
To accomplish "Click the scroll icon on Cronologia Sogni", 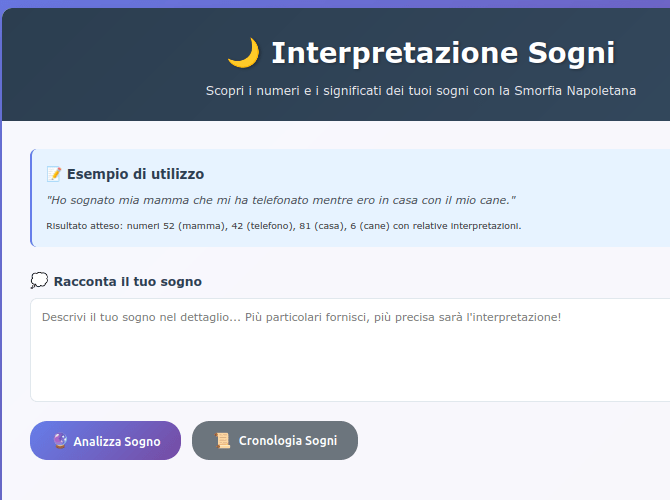I will 222,441.
